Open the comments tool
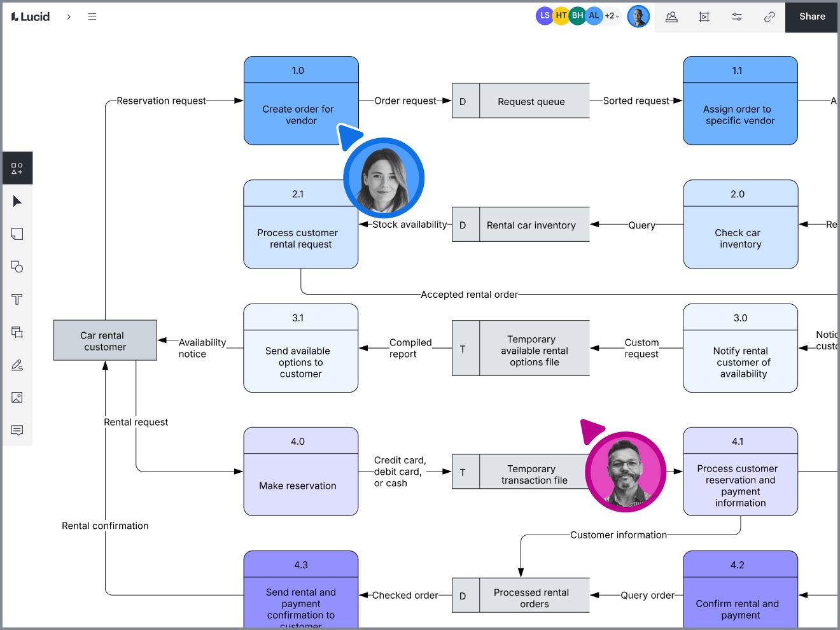 click(17, 430)
